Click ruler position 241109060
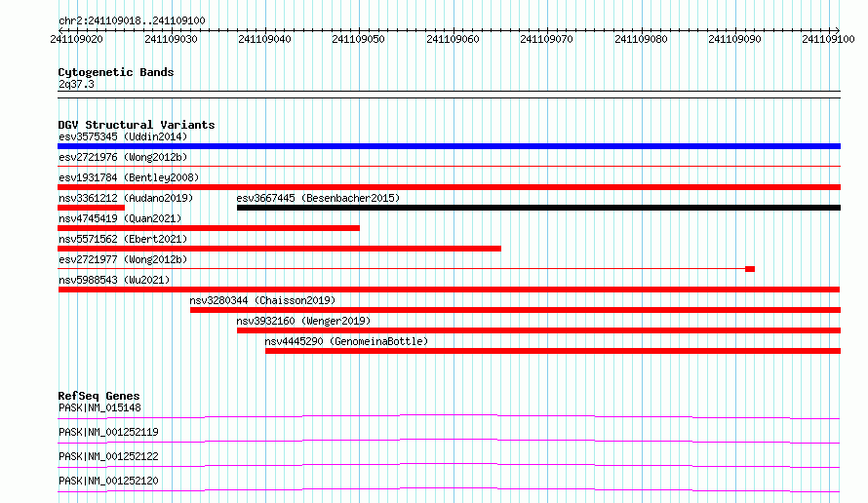This screenshot has height=503, width=868. pyautogui.click(x=453, y=39)
